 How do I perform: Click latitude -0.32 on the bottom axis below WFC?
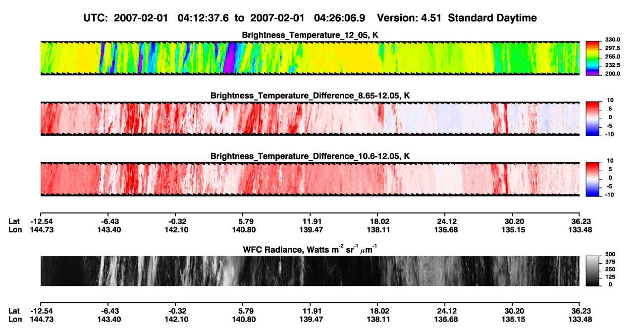(x=176, y=311)
